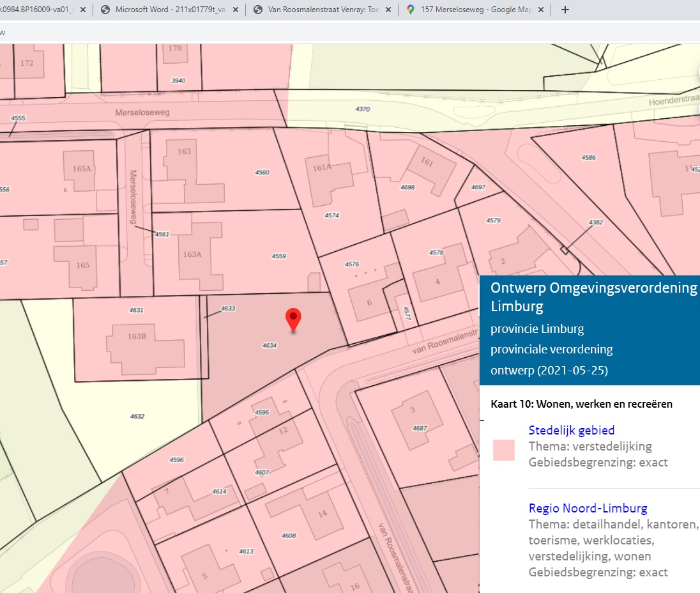Click parcel number 4560 on map
Viewport: 700px width, 593px height.
point(262,173)
